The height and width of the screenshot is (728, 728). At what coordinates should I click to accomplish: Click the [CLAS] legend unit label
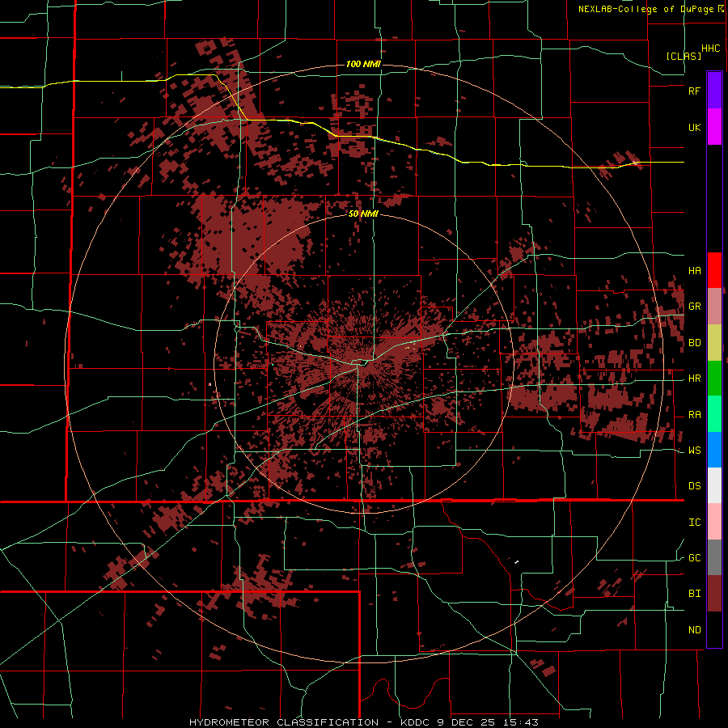coord(684,56)
